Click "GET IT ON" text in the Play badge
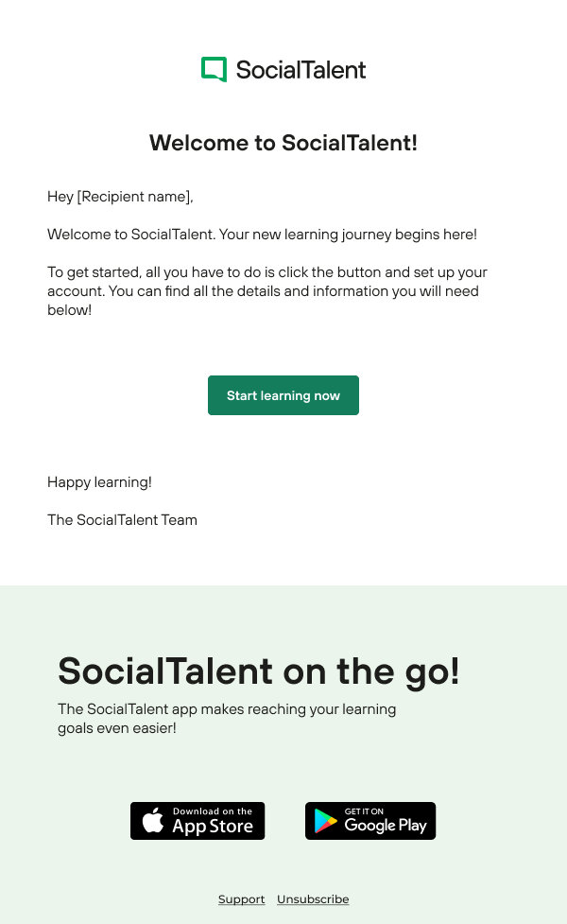 pos(365,811)
